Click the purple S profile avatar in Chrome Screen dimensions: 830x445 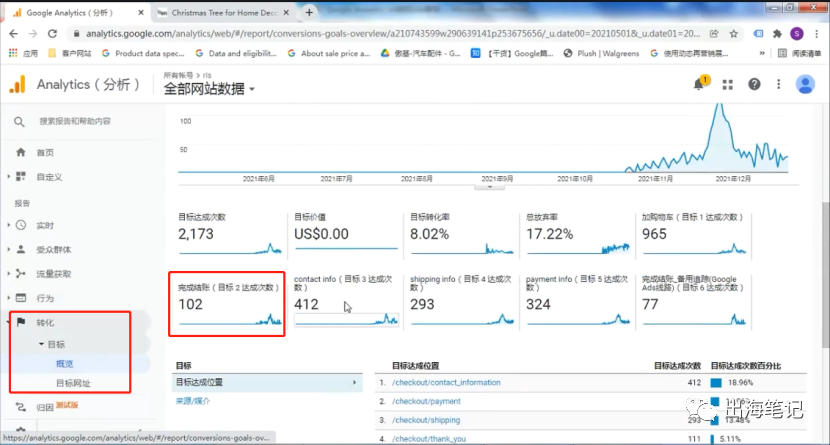[797, 33]
